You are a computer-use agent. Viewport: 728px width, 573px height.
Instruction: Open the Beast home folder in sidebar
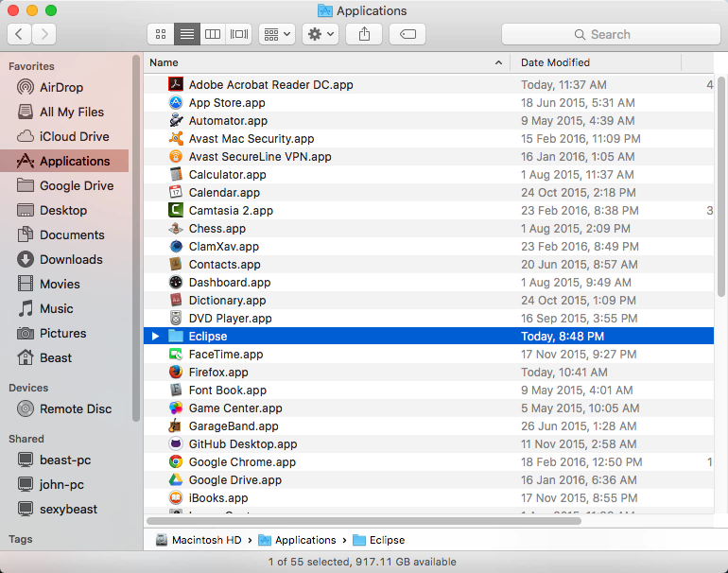[x=64, y=357]
